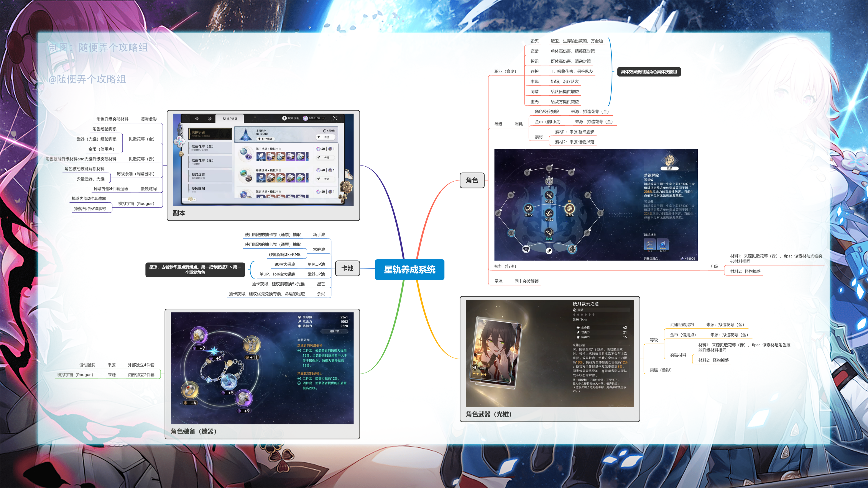Click the 智识 path entry
Viewport: 868px width, 488px height.
point(534,61)
